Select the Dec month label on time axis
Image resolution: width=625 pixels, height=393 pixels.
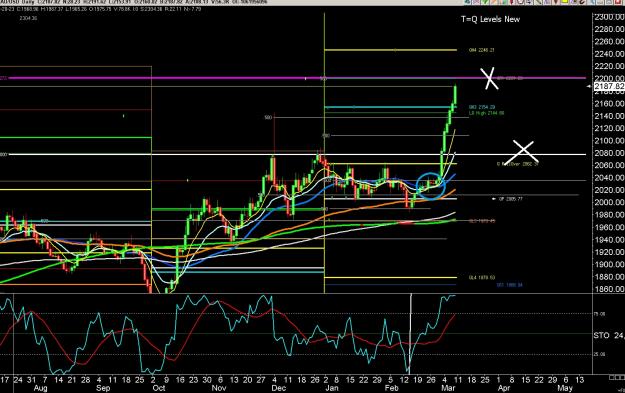tap(279, 388)
